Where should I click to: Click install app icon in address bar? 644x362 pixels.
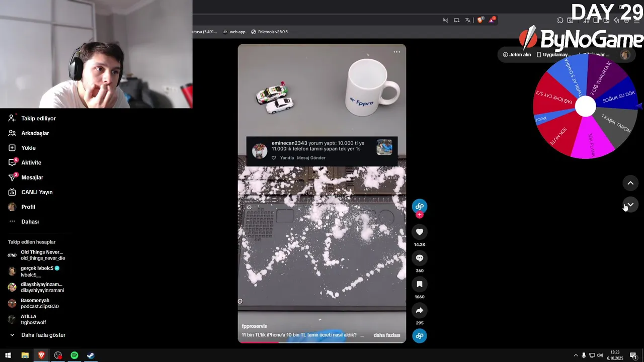pyautogui.click(x=456, y=20)
